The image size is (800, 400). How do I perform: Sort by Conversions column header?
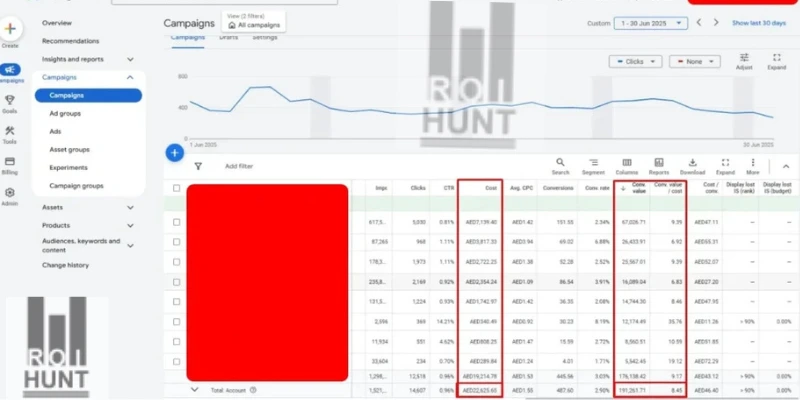coord(558,188)
